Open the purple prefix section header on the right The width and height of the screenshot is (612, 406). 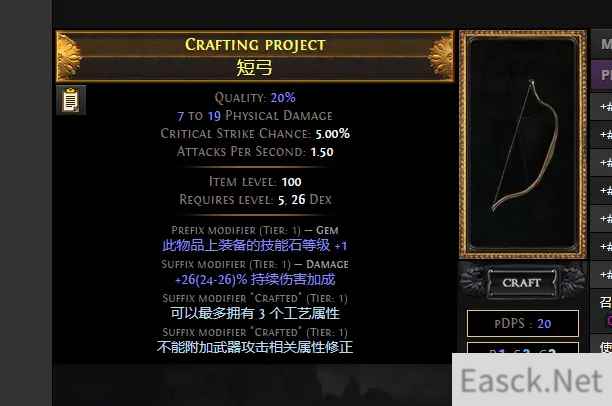click(601, 74)
